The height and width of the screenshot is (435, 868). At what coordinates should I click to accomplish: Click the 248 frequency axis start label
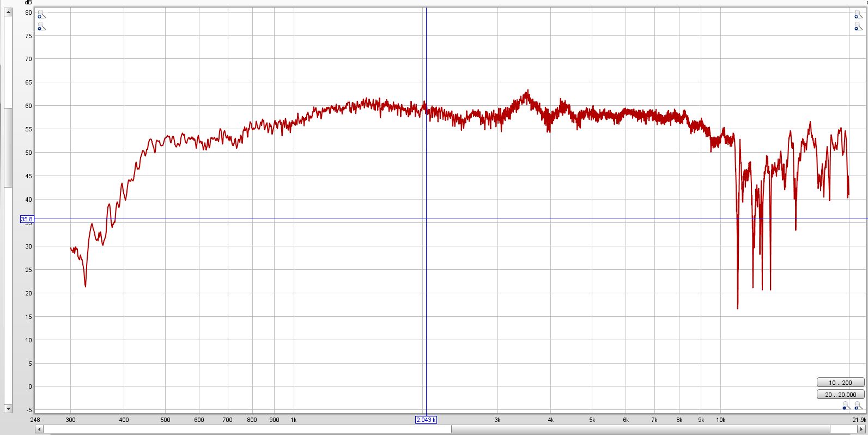(35, 420)
